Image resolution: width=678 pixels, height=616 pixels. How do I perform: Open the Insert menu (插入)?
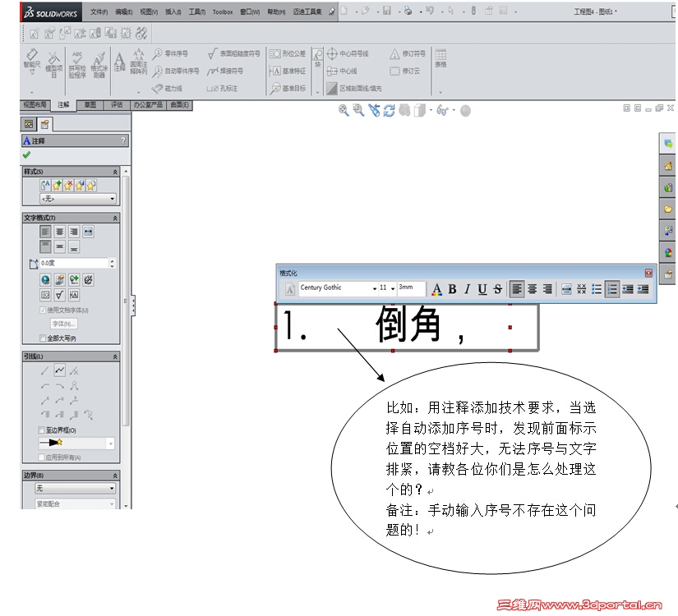click(173, 12)
